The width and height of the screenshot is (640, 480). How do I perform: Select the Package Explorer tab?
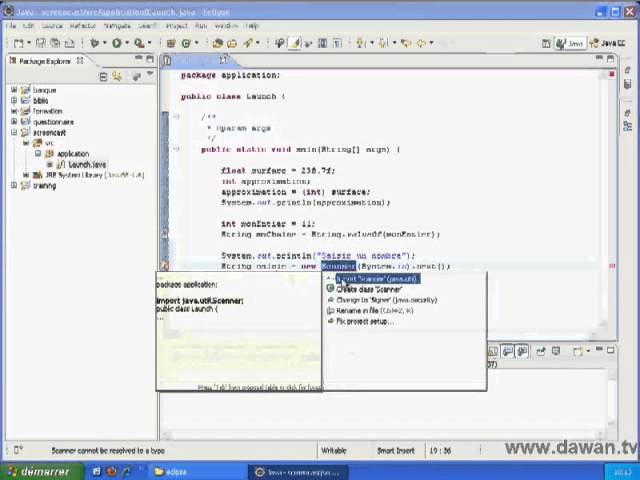45,61
